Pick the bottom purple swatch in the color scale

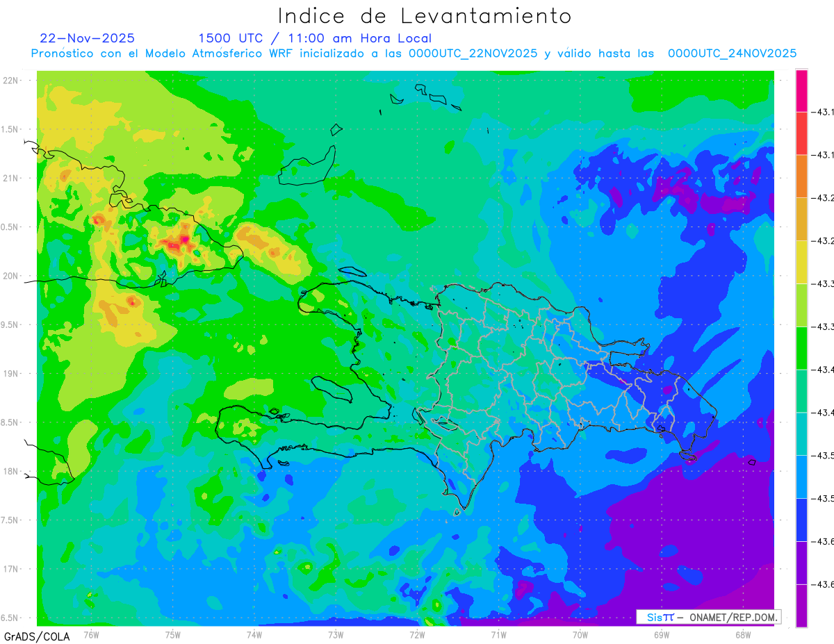(x=801, y=605)
